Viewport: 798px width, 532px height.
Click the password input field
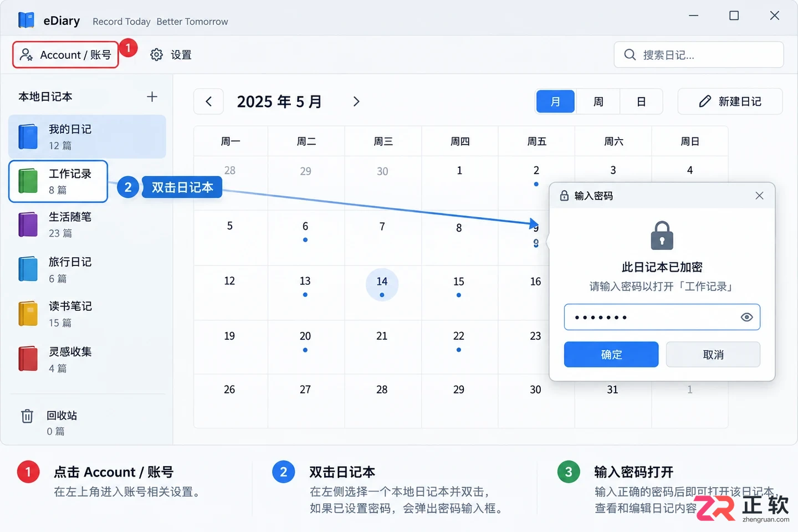pos(662,317)
